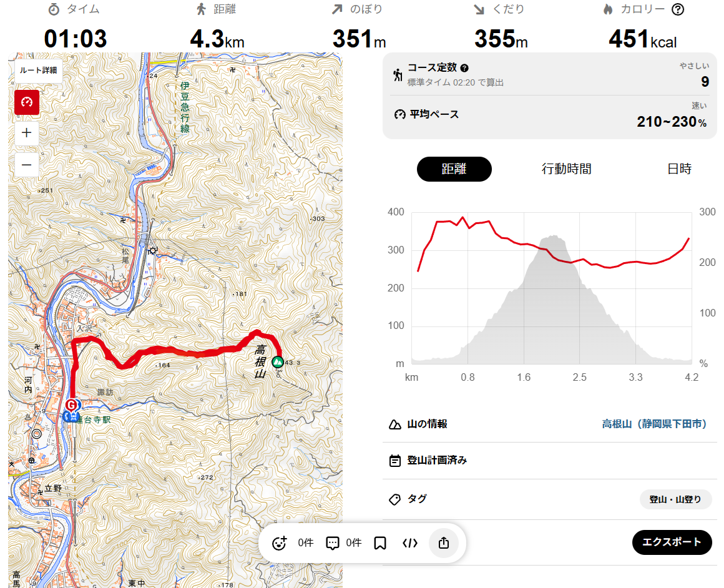Viewport: 724px width, 588px height.
Task: Zoom out on the map
Action: point(27,165)
